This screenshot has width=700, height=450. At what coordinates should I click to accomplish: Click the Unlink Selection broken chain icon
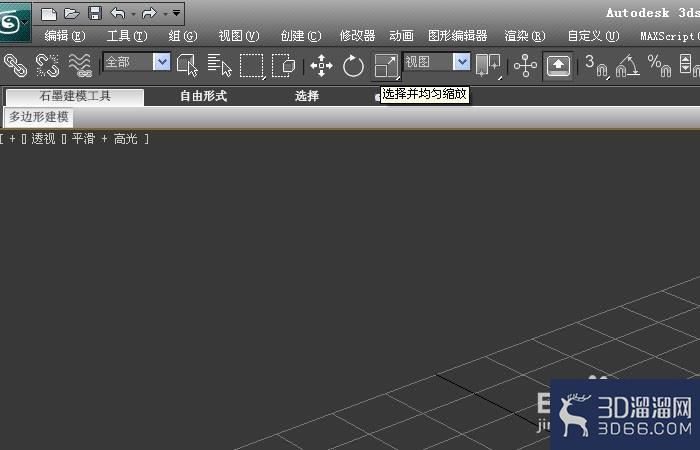point(47,66)
